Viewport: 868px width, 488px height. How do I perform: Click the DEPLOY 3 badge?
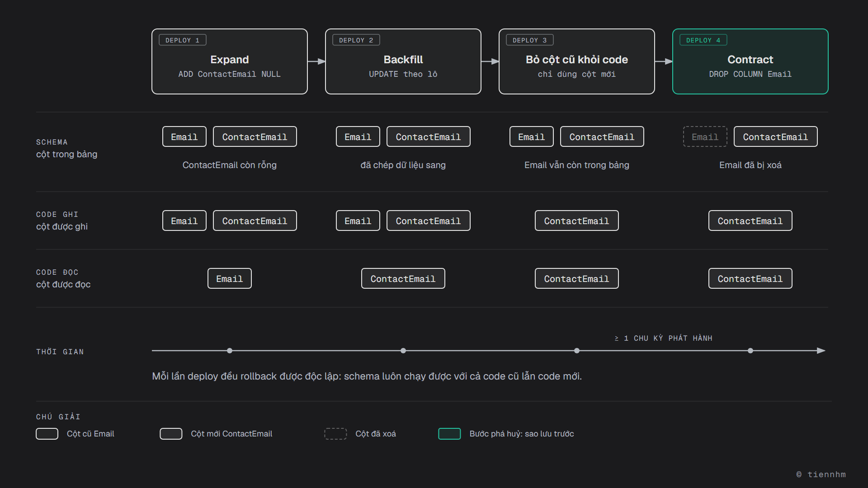coord(530,40)
